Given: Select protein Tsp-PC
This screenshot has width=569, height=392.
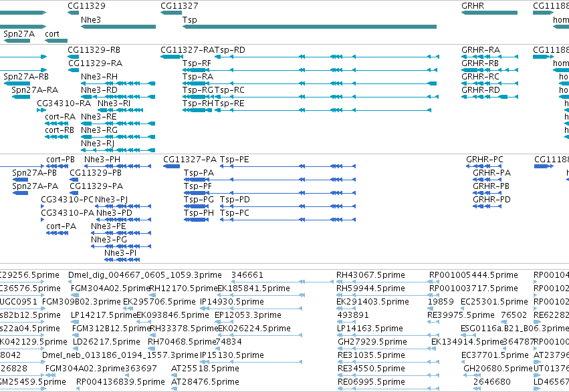Looking at the screenshot, I should click(x=288, y=220).
